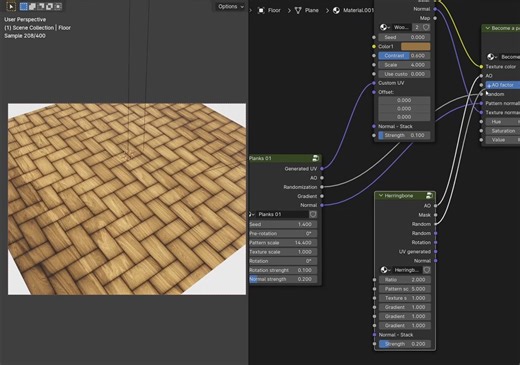Click the user count 2 on Wood node

click(x=417, y=27)
